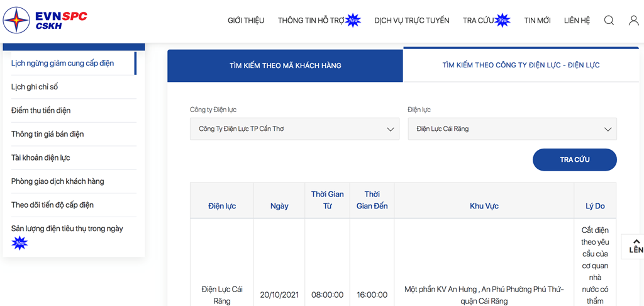Open the Tin mới menu item
Screen dimensions: 644x306
pos(537,20)
